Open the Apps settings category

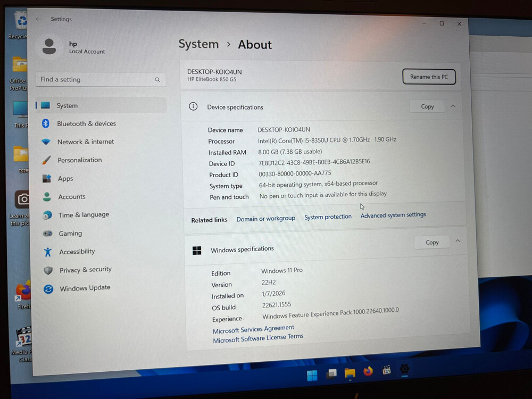click(x=65, y=178)
